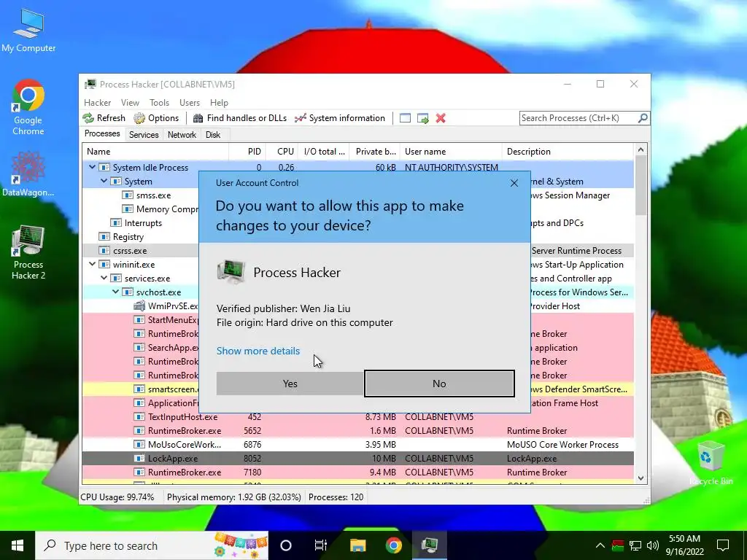The height and width of the screenshot is (560, 747).
Task: Select the TextInputHost.exe process row
Action: coord(357,416)
